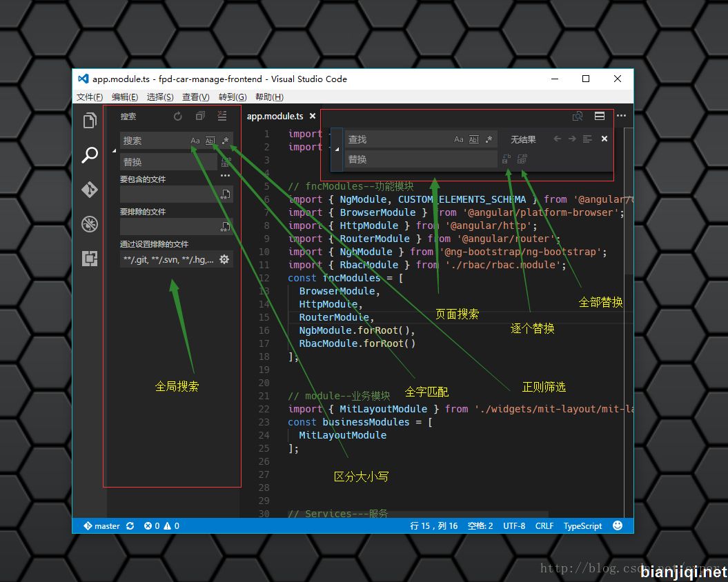Click the 要排除的文件 input box
The width and height of the screenshot is (728, 582).
[177, 226]
